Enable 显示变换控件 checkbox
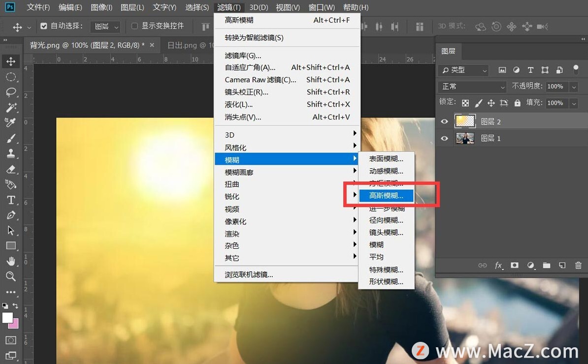588x364 pixels. click(x=134, y=26)
